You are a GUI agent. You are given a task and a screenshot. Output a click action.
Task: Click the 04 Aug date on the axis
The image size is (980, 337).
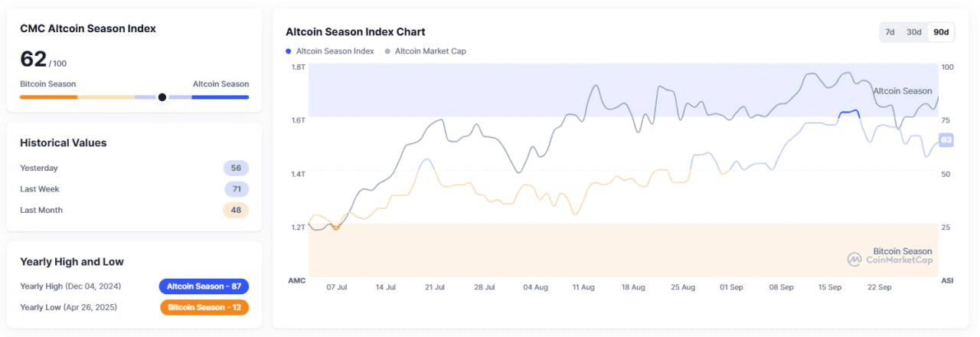click(x=535, y=287)
